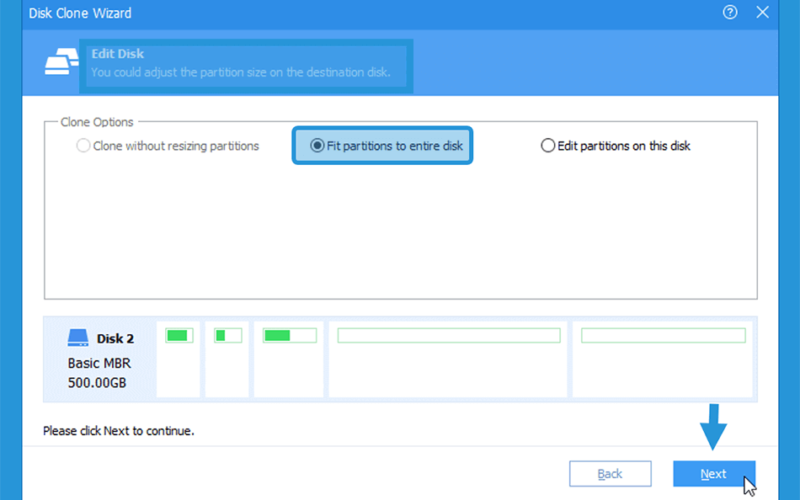The height and width of the screenshot is (500, 800).
Task: Click the Disk Clone Wizard title text
Action: pyautogui.click(x=80, y=13)
